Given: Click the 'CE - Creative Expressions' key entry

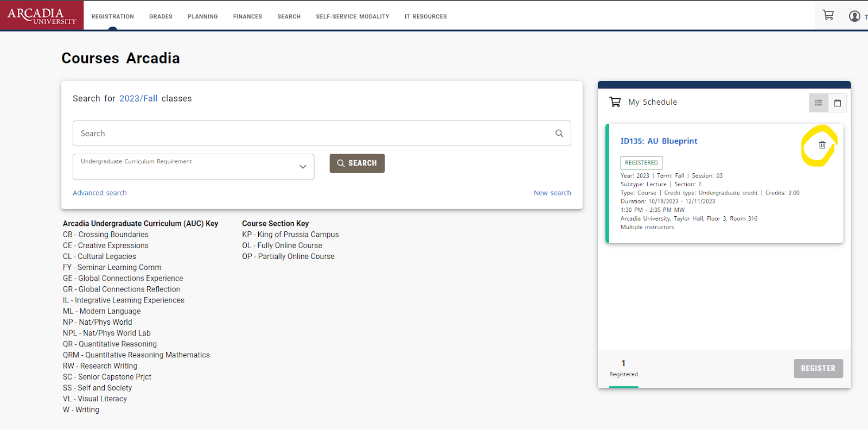Looking at the screenshot, I should tap(106, 245).
